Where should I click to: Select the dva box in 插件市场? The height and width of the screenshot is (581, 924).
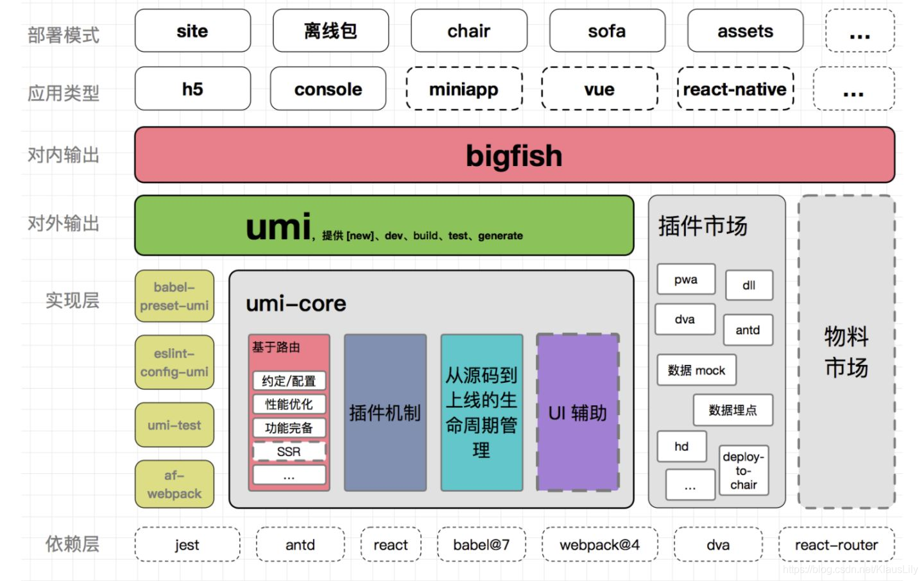[685, 319]
